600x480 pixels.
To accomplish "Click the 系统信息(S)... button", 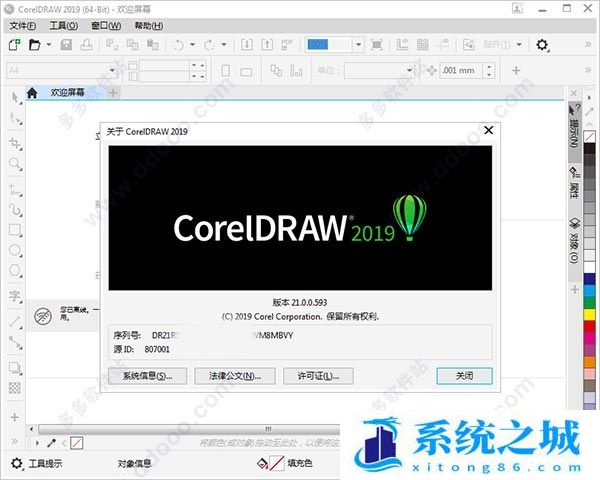I will click(147, 376).
